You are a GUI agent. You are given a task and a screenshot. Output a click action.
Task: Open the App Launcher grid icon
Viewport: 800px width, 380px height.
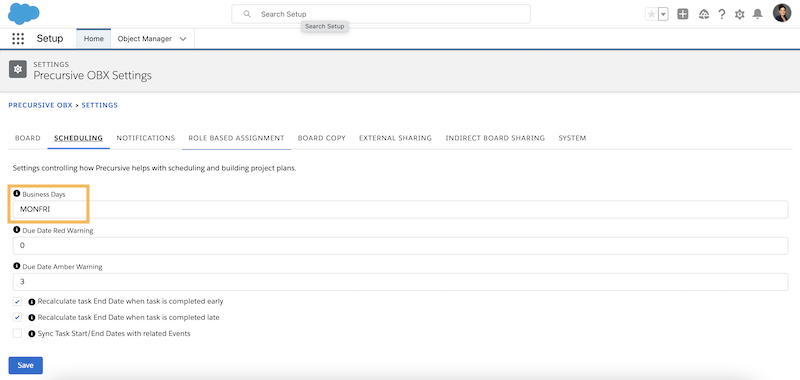[x=18, y=39]
